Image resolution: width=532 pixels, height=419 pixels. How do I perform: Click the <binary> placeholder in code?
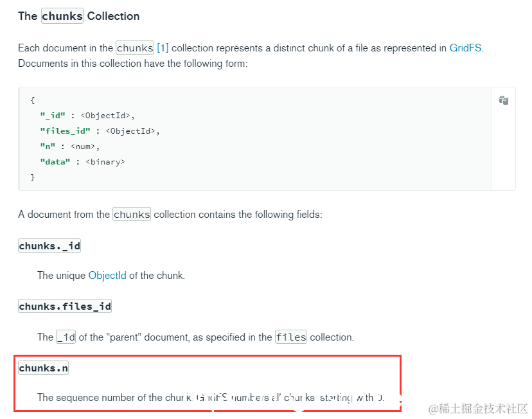coord(105,162)
